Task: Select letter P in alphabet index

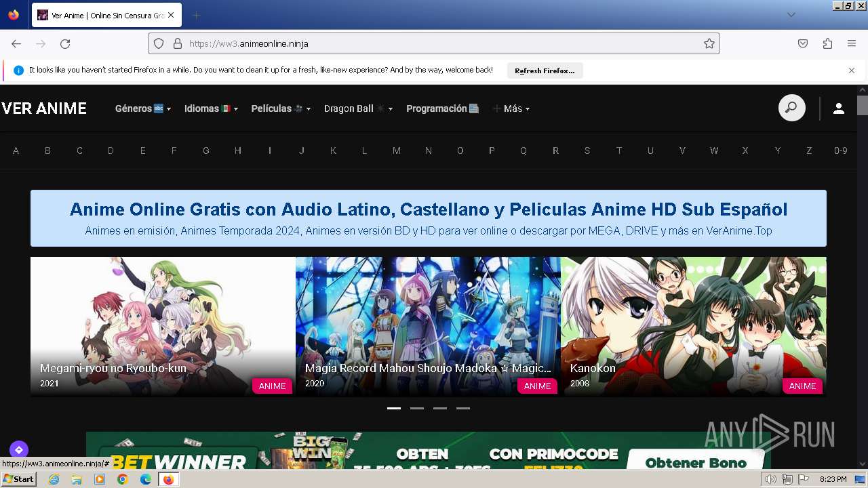Action: 492,150
